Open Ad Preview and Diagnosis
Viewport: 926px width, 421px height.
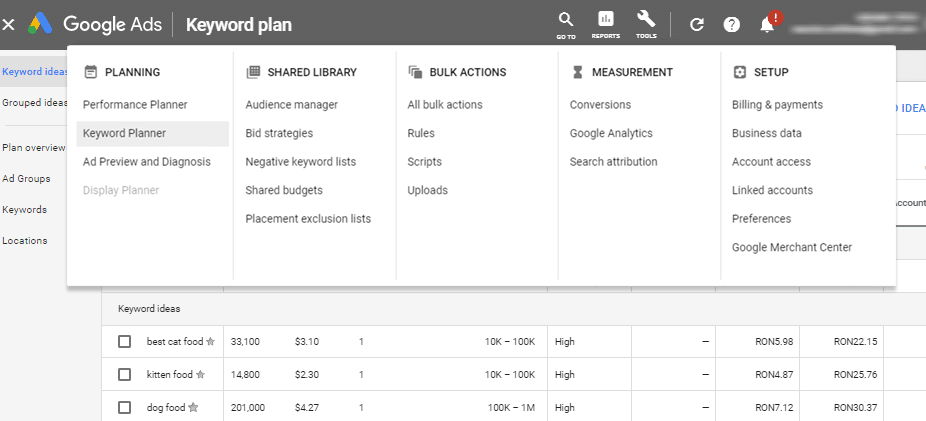pos(147,162)
